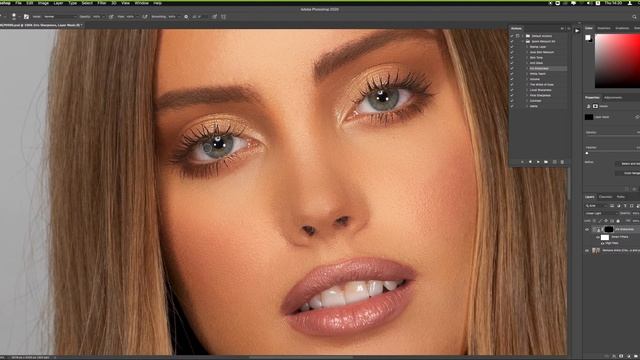Image resolution: width=640 pixels, height=360 pixels.
Task: Open the Window menu
Action: click(x=142, y=3)
